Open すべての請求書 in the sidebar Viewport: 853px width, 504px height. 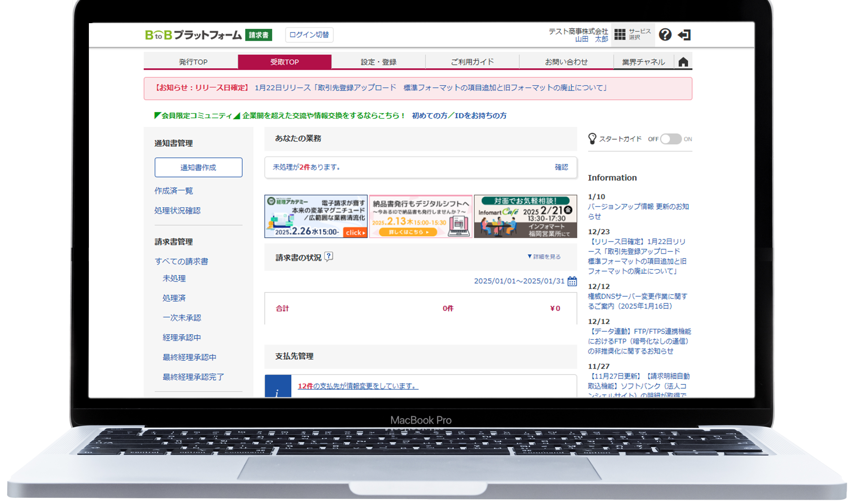pos(182,261)
